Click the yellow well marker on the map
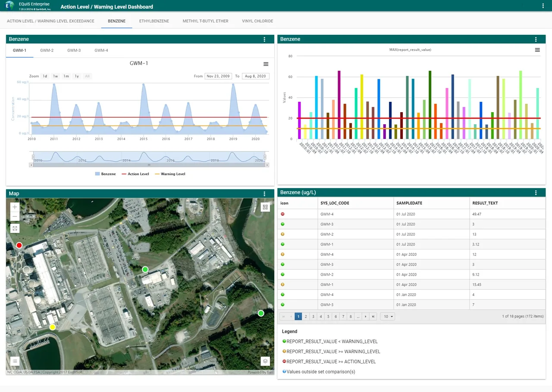The image size is (552, 392). coord(52,327)
